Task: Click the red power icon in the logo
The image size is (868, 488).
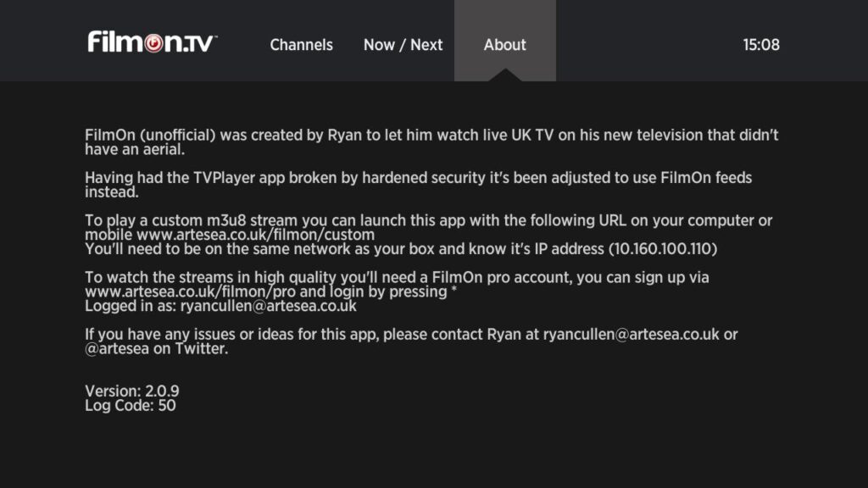Action: (154, 43)
